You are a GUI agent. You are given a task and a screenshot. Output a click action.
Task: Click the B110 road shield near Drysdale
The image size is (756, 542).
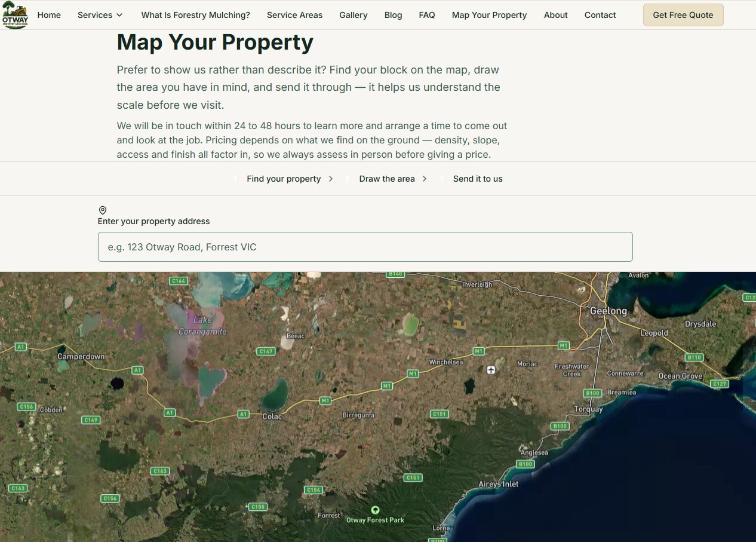(x=694, y=357)
